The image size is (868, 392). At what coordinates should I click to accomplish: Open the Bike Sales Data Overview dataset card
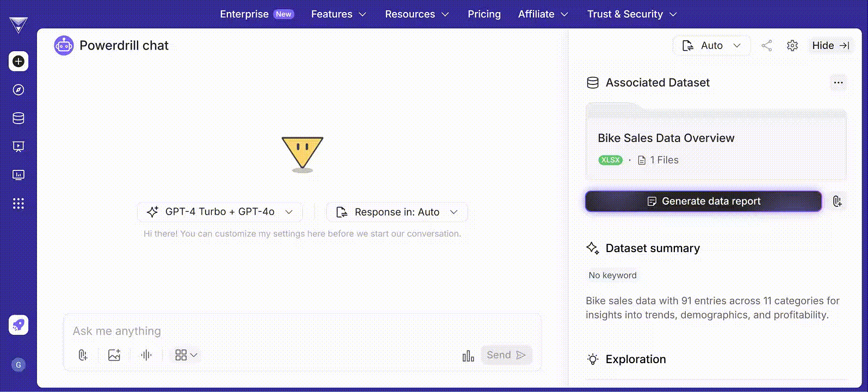(716, 143)
